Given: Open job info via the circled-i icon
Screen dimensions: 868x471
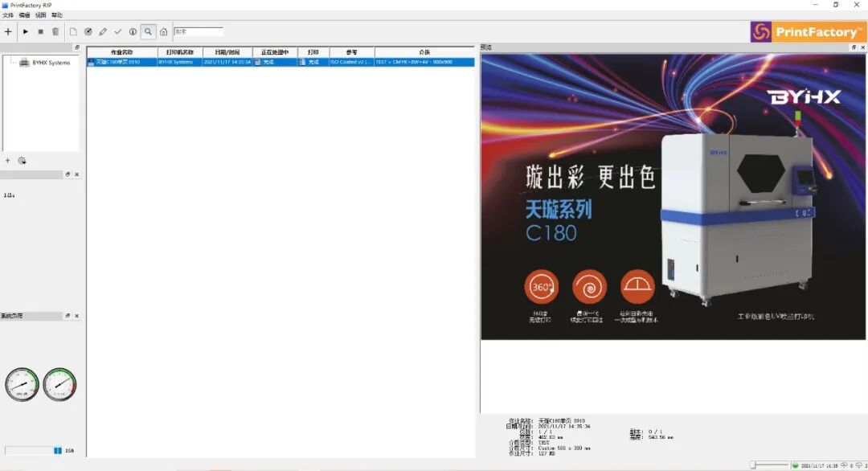Looking at the screenshot, I should tap(133, 31).
